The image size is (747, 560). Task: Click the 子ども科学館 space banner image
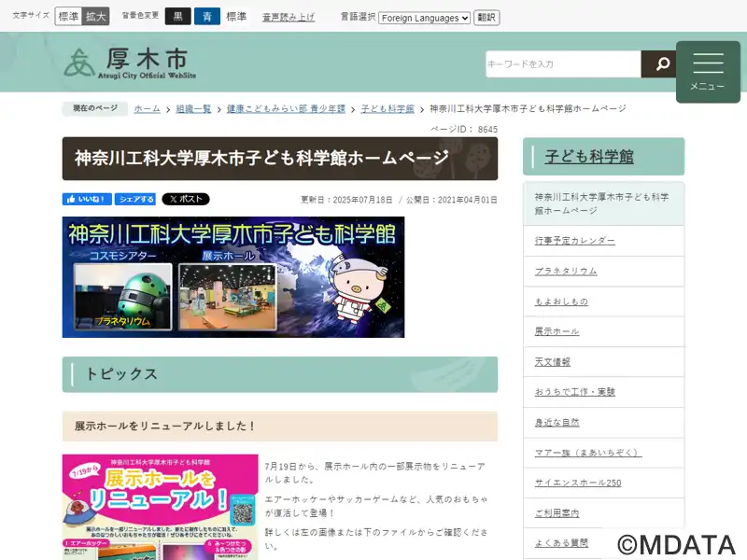point(233,277)
